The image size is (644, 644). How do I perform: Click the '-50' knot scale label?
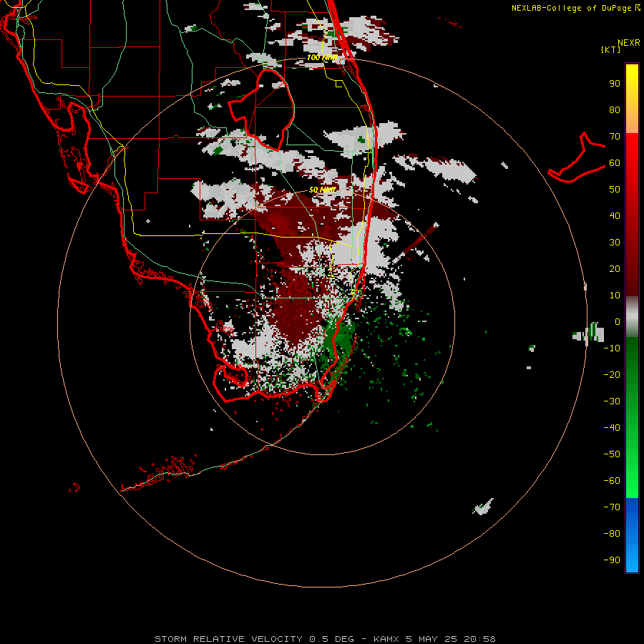click(612, 454)
